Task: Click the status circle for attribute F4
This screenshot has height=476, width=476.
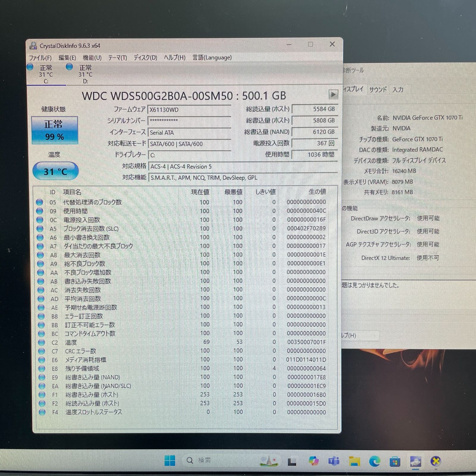Action: (x=43, y=412)
